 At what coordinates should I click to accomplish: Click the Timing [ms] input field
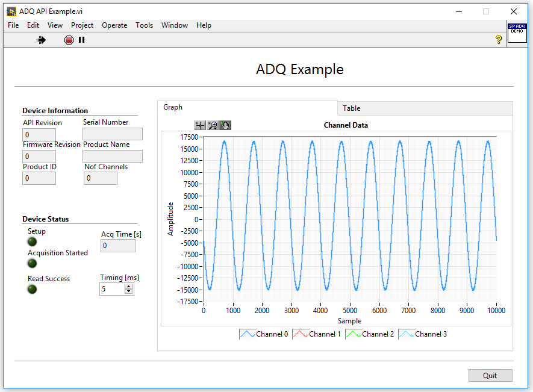tap(112, 289)
